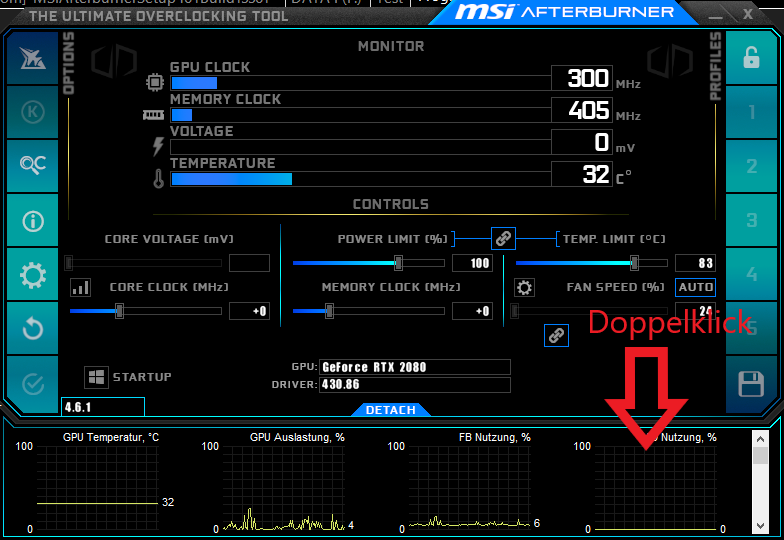The height and width of the screenshot is (540, 784).
Task: Click the power limit slider handle
Action: 398,263
